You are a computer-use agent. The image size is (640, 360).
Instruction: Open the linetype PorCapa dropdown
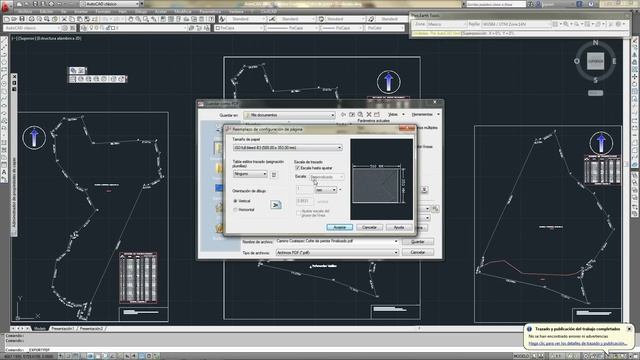point(291,28)
